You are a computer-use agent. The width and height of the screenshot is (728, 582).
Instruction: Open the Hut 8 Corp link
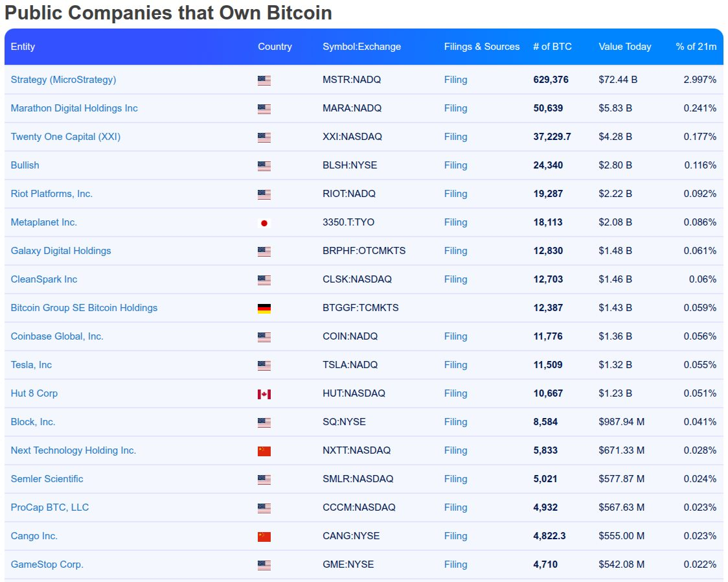(x=34, y=393)
